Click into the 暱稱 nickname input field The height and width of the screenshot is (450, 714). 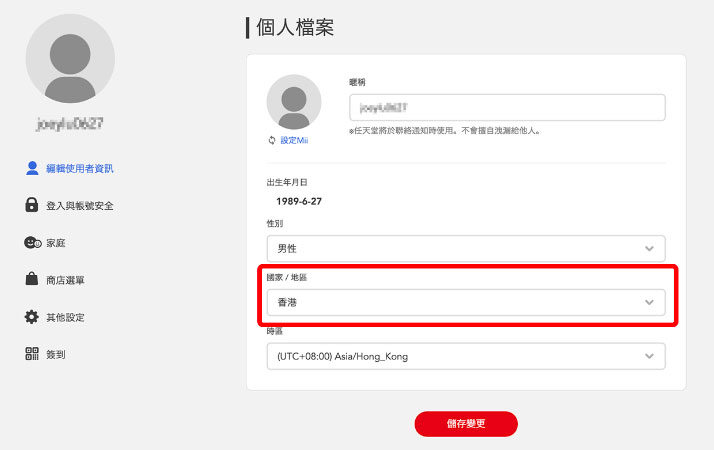(x=507, y=107)
